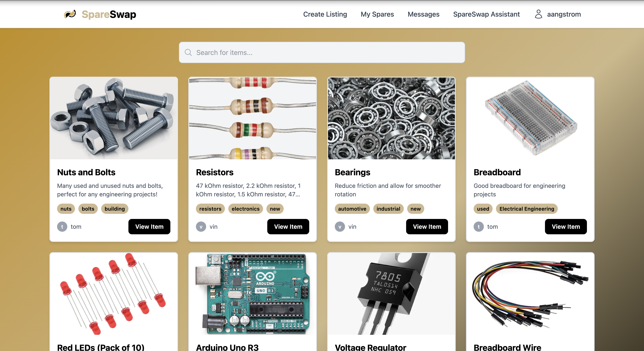Select the Electrical Engineering tag

[x=527, y=209]
